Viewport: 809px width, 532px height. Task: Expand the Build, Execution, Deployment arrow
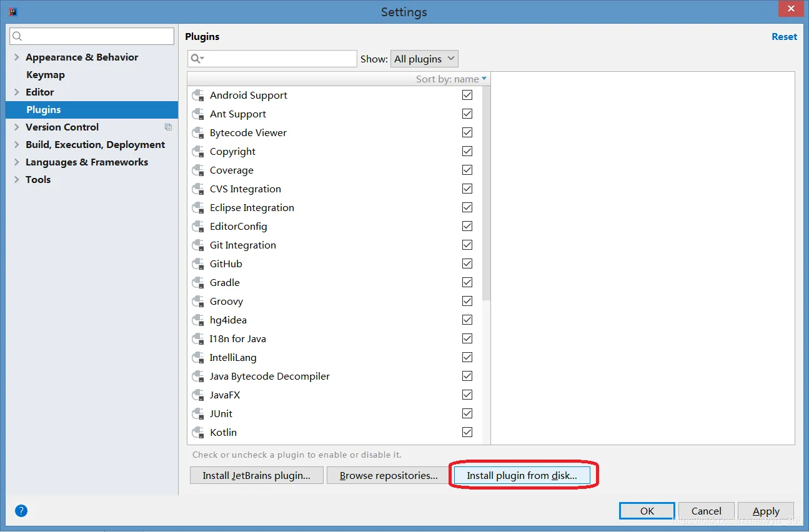tap(16, 144)
